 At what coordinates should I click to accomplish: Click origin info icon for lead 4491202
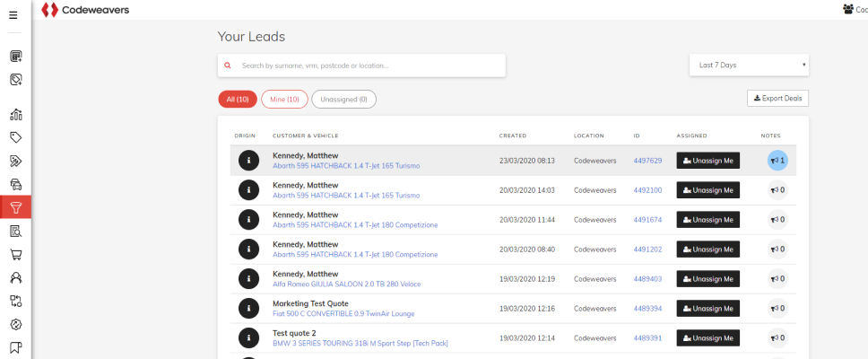point(249,250)
